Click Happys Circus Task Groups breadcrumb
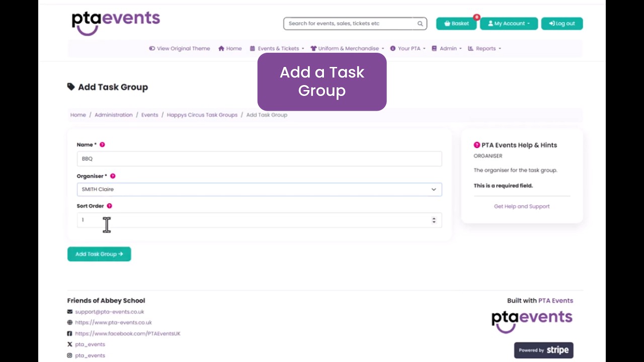The width and height of the screenshot is (644, 362). tap(202, 115)
